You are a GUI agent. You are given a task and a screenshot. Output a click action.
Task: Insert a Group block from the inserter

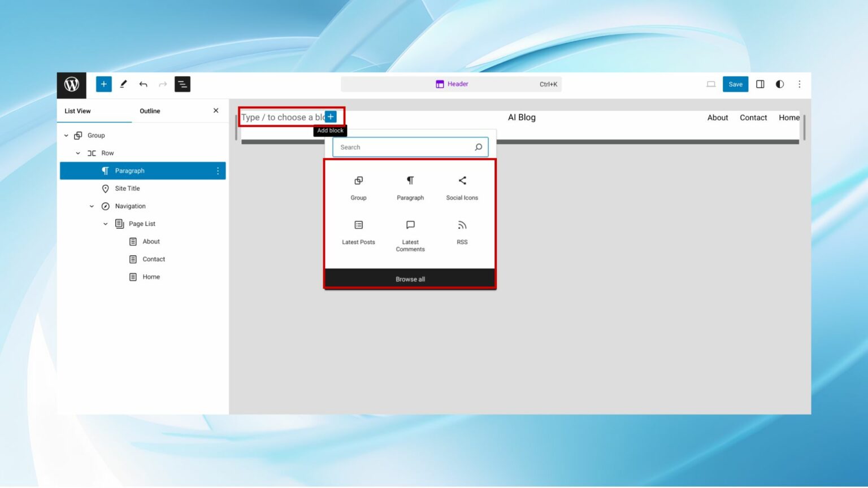[358, 188]
